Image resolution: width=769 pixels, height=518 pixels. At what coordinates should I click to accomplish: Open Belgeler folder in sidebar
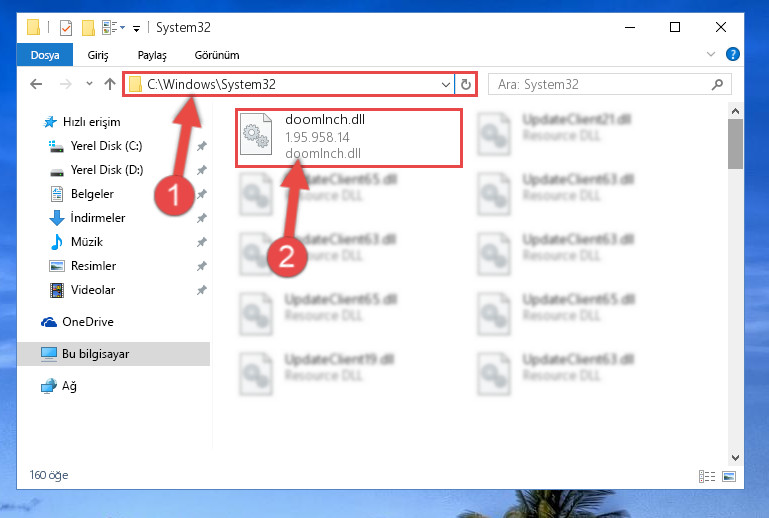(x=82, y=194)
